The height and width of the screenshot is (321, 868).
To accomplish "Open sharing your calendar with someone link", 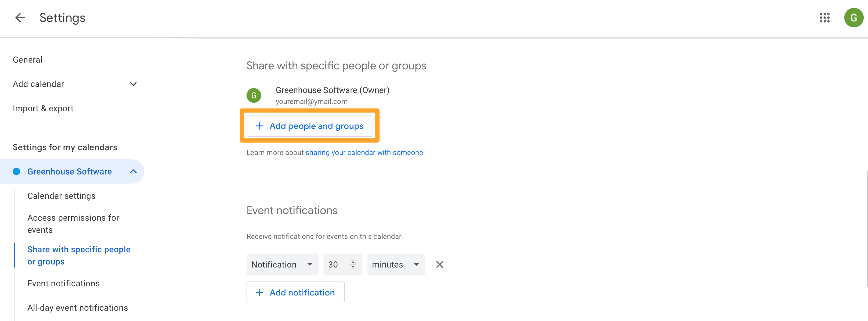I will click(364, 153).
